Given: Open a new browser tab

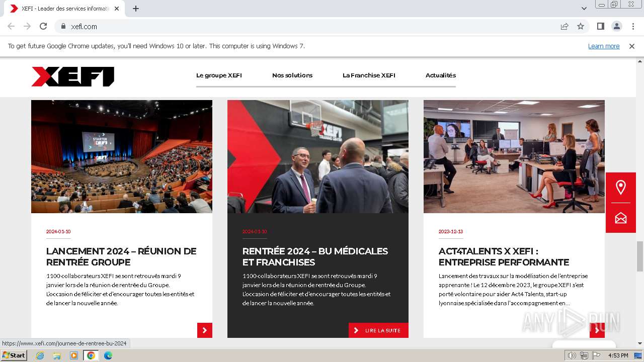Looking at the screenshot, I should coord(136,9).
